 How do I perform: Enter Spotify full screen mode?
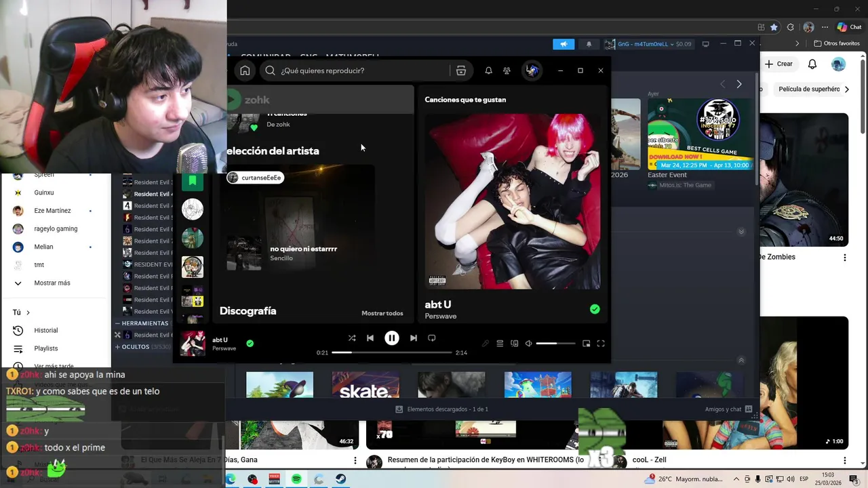coord(601,344)
